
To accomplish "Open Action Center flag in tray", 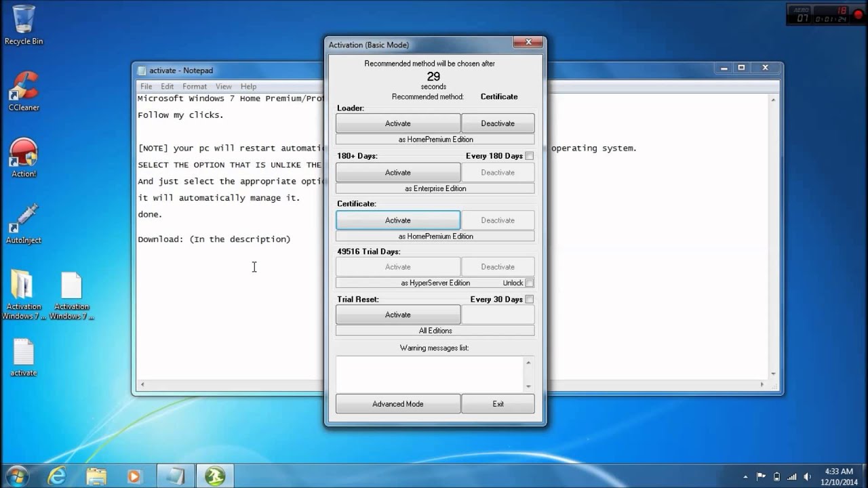I will click(761, 476).
